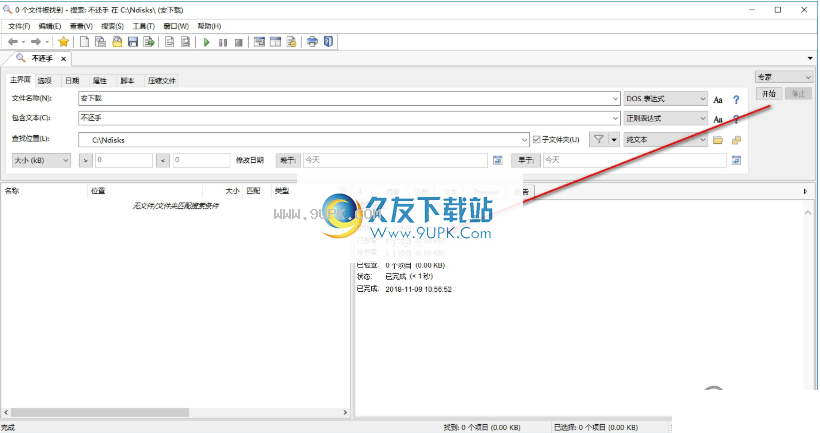Open the calendar picker next to 晚于 date field

tap(497, 160)
